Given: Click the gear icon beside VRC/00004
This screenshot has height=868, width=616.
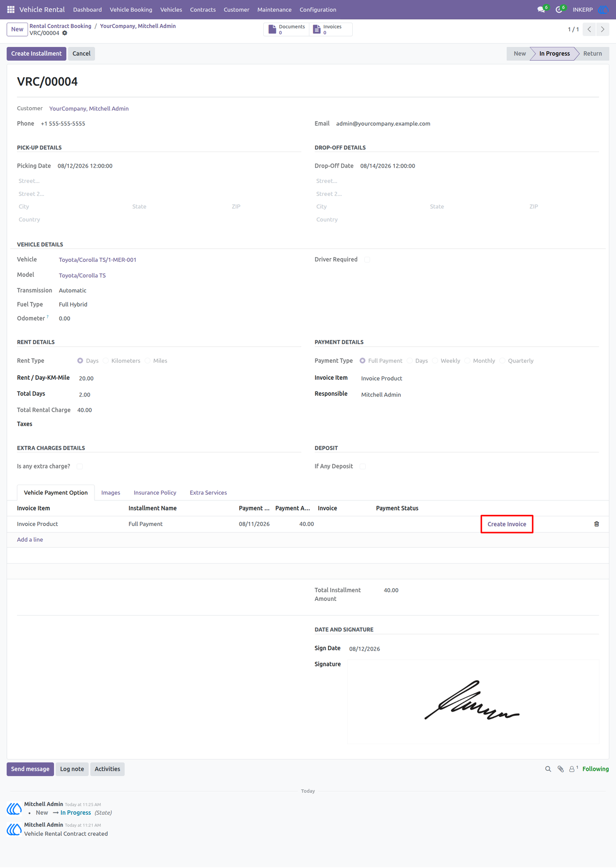Looking at the screenshot, I should tap(65, 33).
